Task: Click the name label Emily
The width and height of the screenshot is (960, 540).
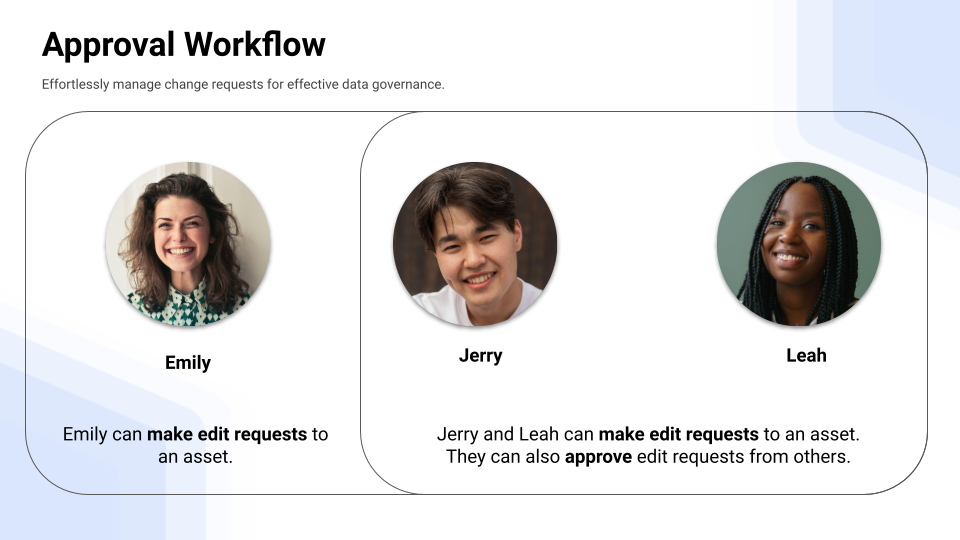Action: click(x=188, y=362)
